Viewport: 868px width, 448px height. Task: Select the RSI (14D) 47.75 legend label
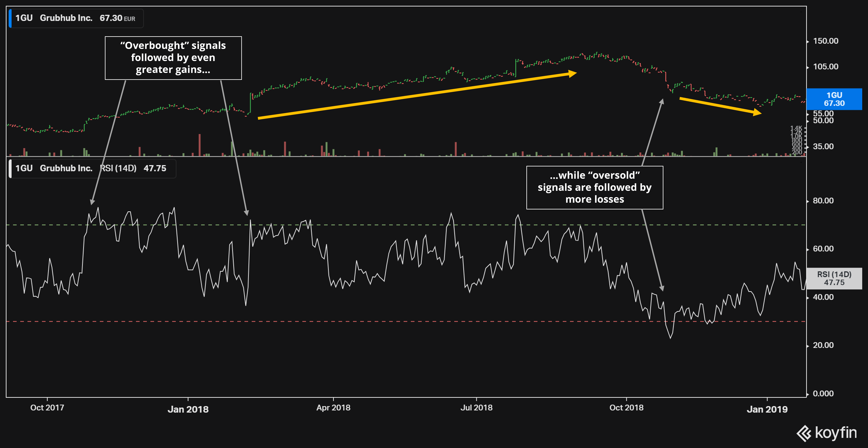point(133,168)
